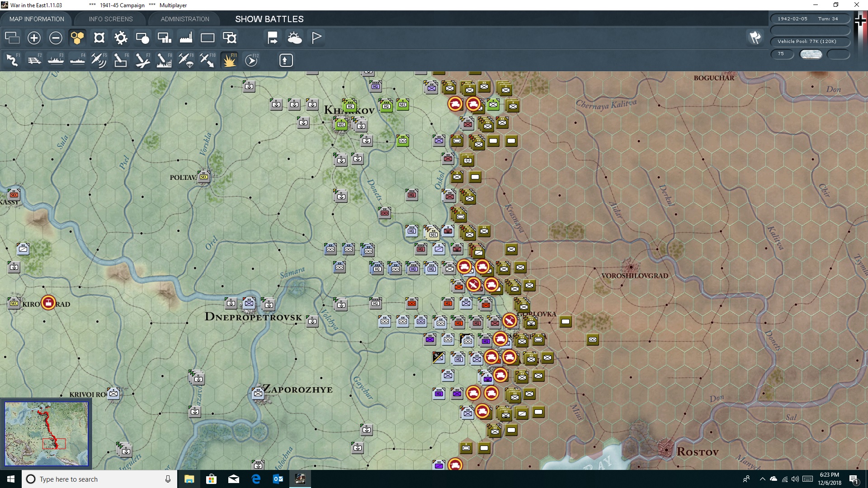Click the Vehicle Pool status field
Screen dimensions: 868x488
click(810, 42)
